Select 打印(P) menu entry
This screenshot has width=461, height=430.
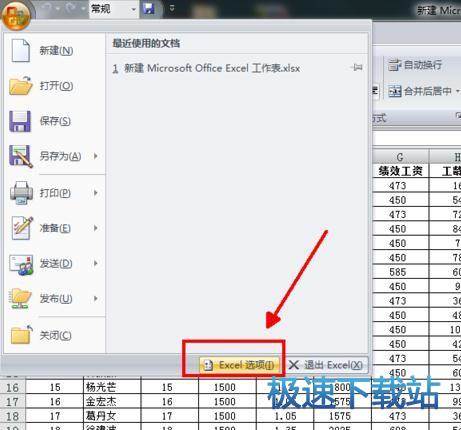(55, 193)
